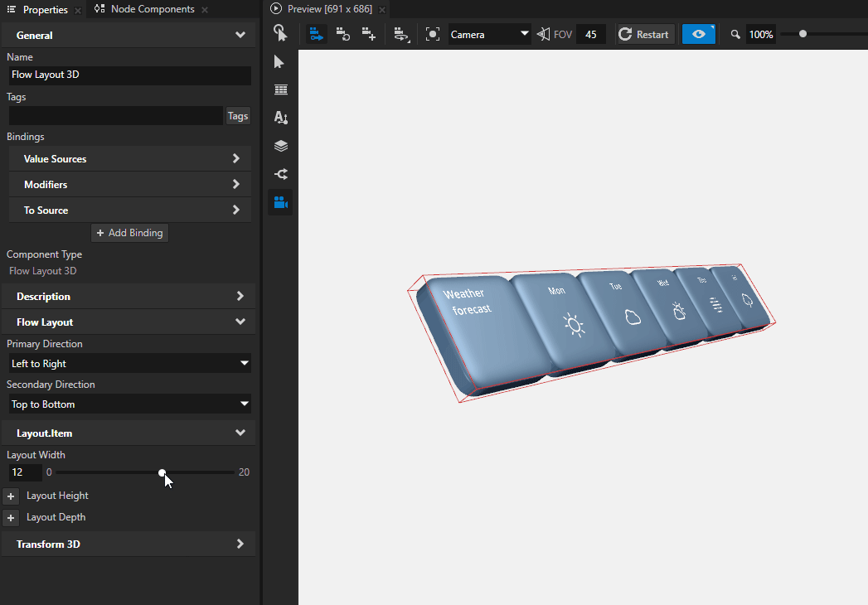Select the arrow selection tool in the preview sidebar
Screen dimensions: 868x605
[279, 61]
